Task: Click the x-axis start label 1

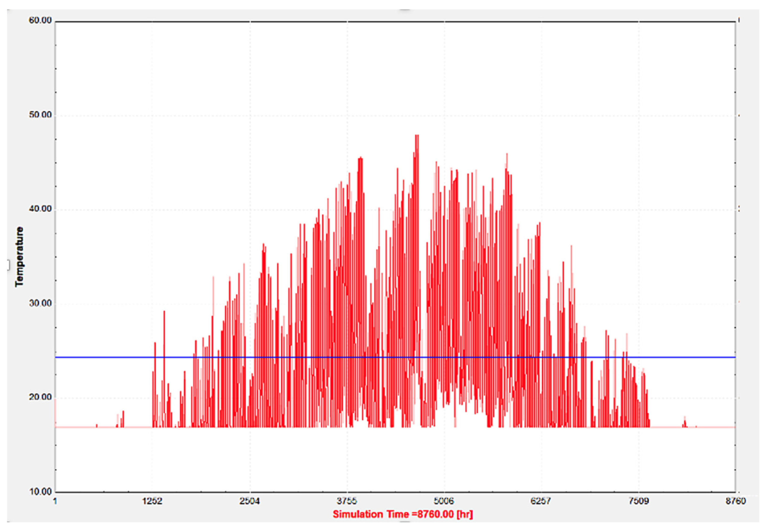Action: point(55,501)
